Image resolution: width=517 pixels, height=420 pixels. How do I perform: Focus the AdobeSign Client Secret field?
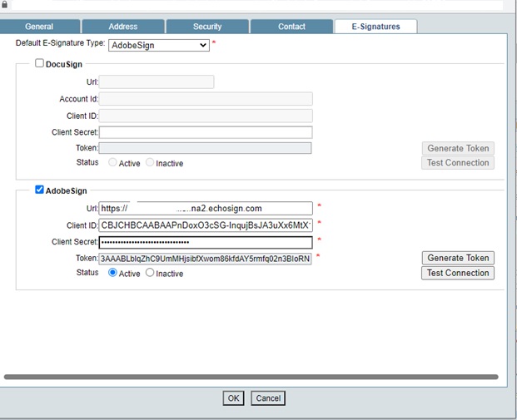click(206, 243)
